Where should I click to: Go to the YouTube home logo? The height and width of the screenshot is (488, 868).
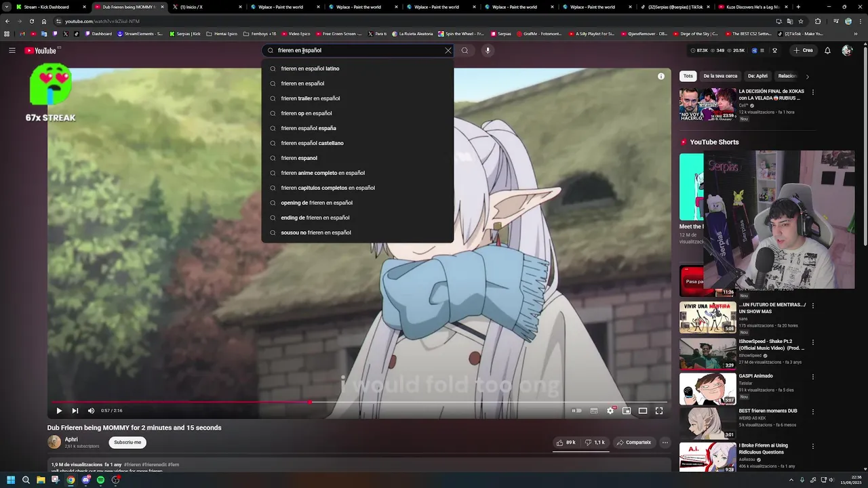click(x=41, y=50)
